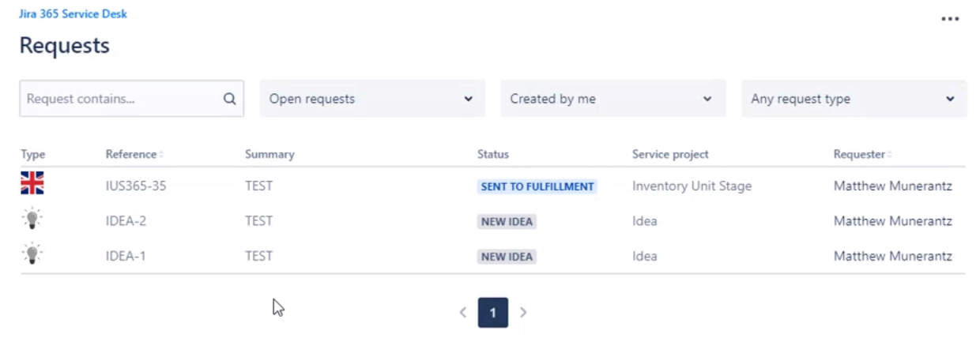Open request IDEA-2 reference

(126, 221)
